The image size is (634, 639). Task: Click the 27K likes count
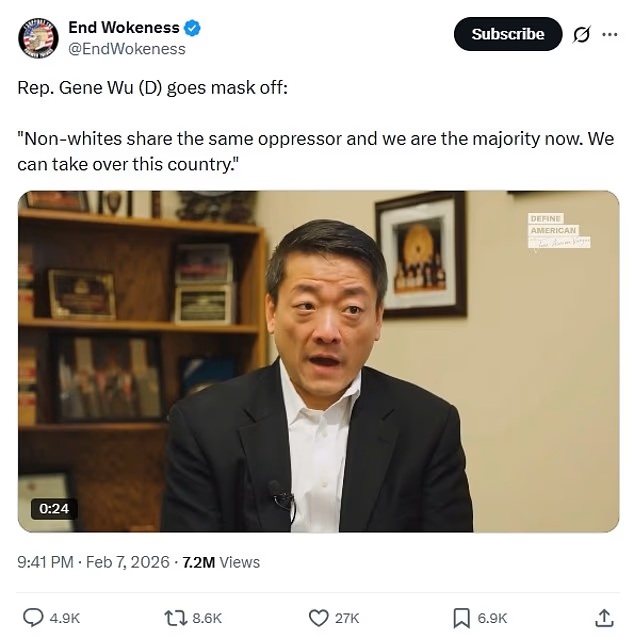point(347,618)
